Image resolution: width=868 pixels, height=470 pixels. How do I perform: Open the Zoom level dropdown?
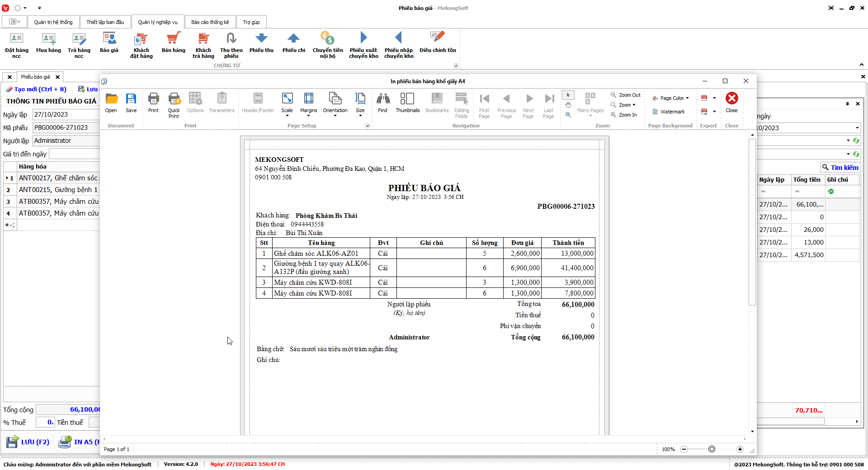pos(627,105)
